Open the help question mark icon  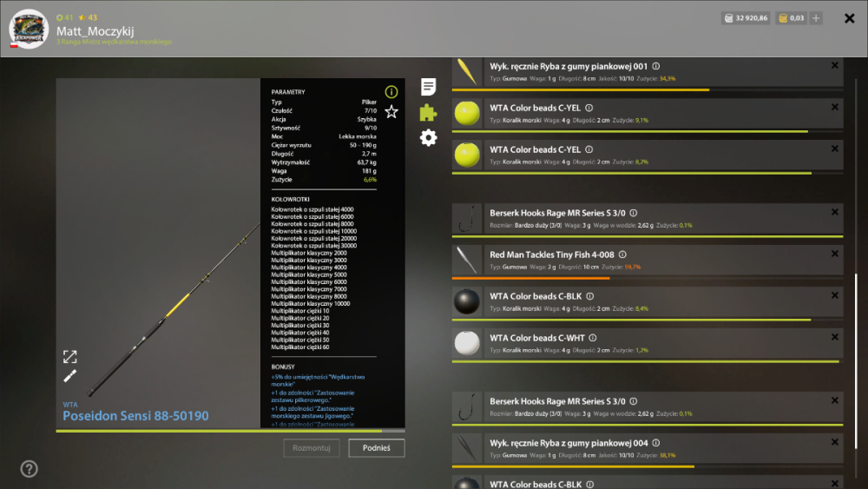(x=29, y=469)
